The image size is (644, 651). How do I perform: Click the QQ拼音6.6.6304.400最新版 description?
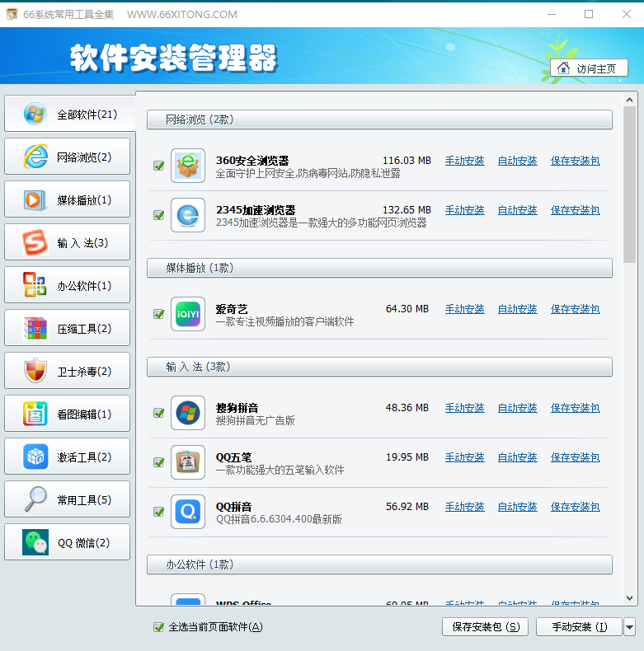coord(279,519)
